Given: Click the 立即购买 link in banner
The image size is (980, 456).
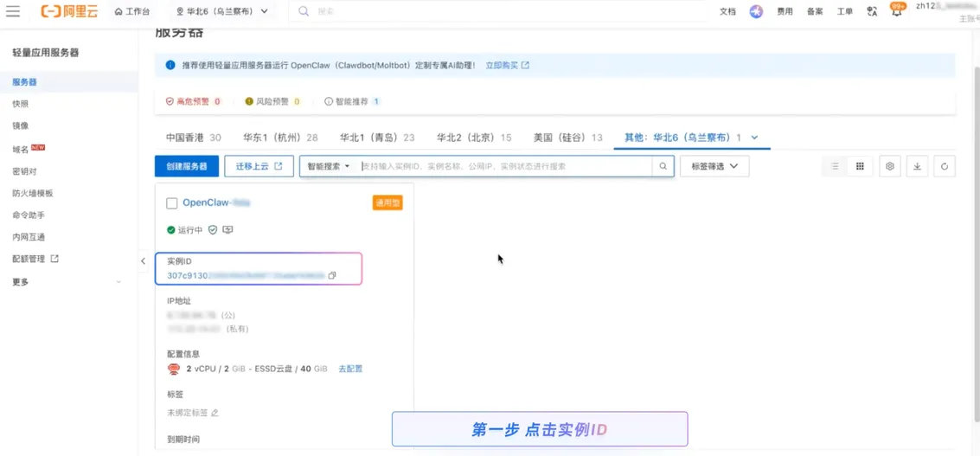Looking at the screenshot, I should click(507, 65).
